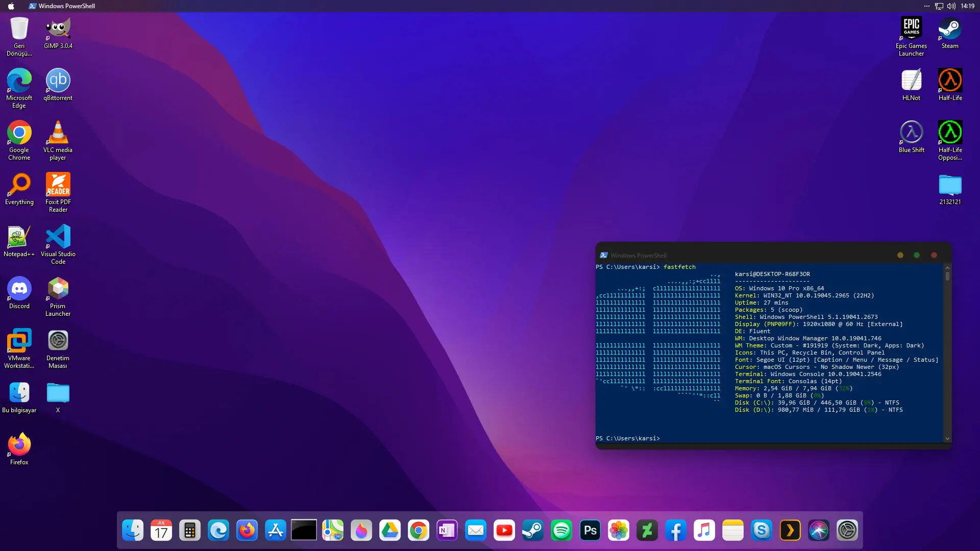Open the yellow Notes icon in the dock
Screen dimensions: 980x551
click(x=733, y=531)
